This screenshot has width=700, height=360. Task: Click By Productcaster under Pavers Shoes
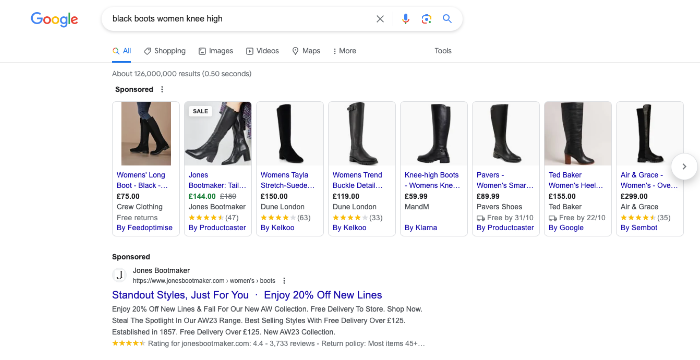pyautogui.click(x=505, y=228)
